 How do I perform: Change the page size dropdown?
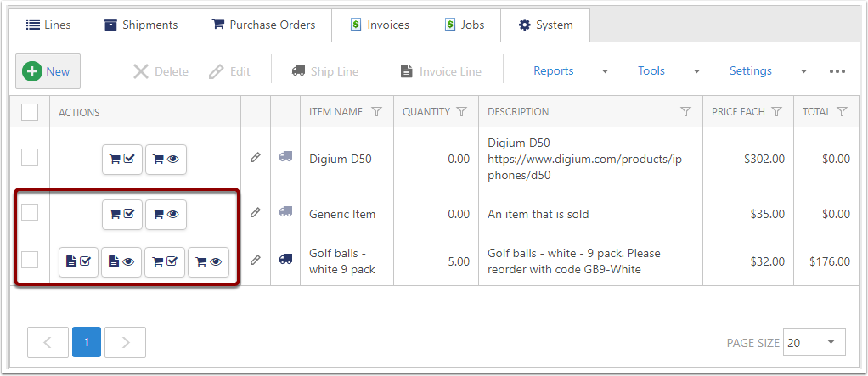(814, 342)
